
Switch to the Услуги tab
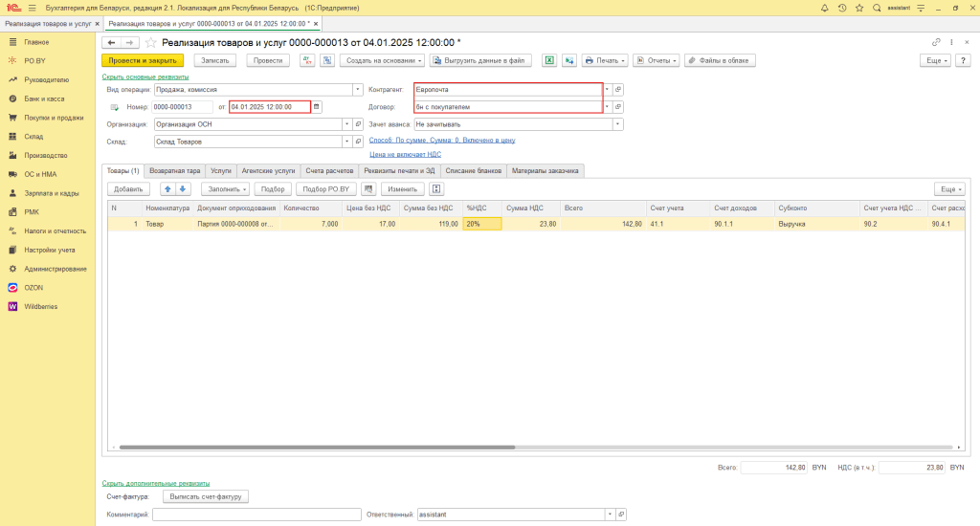[221, 170]
